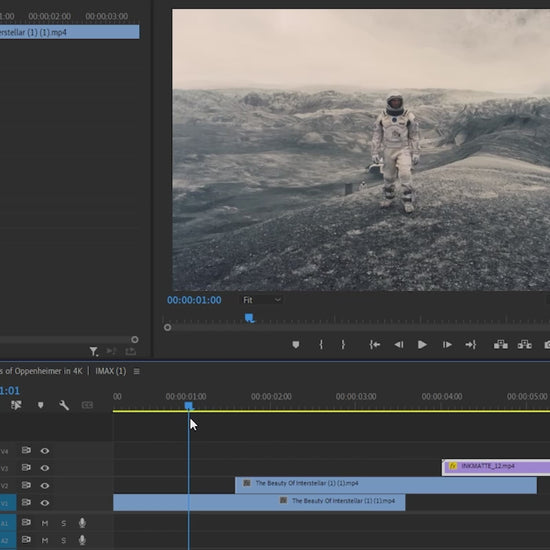Toggle sync lock on track V2
The image size is (550, 550).
pos(26,485)
